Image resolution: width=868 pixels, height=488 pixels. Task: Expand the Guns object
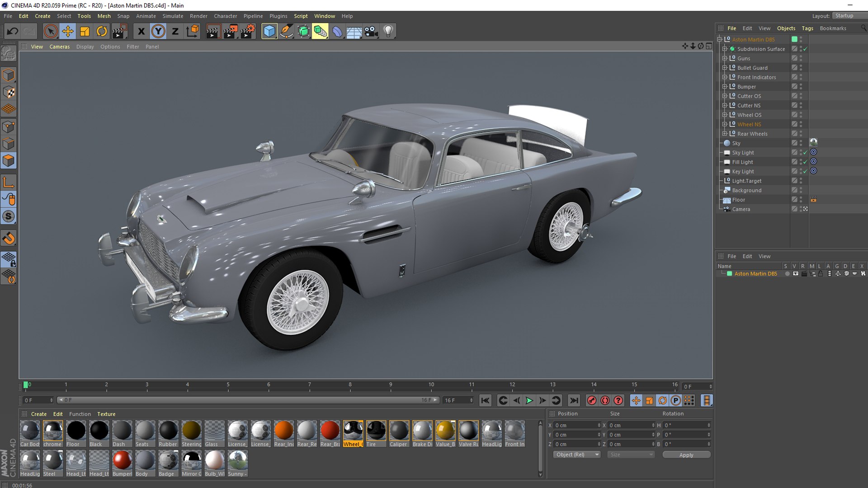pyautogui.click(x=725, y=58)
